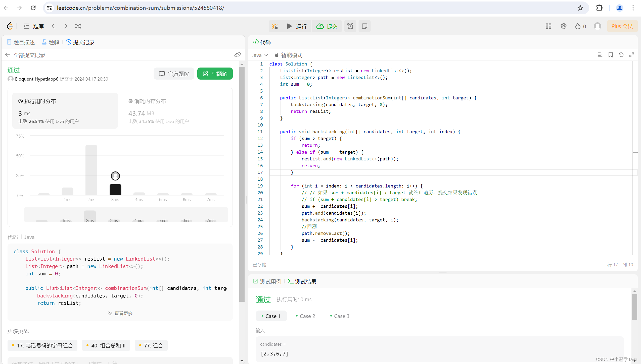641x364 pixels.
Task: Click the shuffle random problem icon
Action: (x=78, y=26)
